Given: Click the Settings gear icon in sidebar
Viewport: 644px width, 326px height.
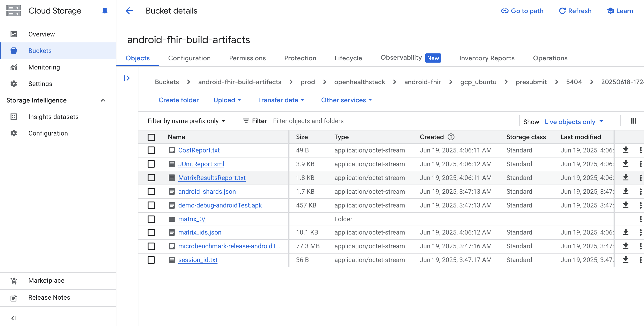Looking at the screenshot, I should click(x=14, y=84).
